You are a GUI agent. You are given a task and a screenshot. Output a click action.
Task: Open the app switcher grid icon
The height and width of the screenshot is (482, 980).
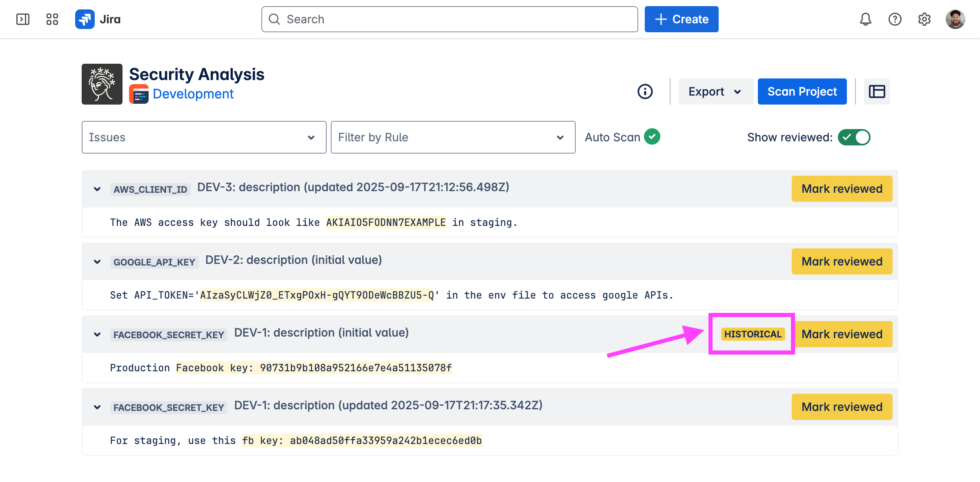(x=52, y=19)
